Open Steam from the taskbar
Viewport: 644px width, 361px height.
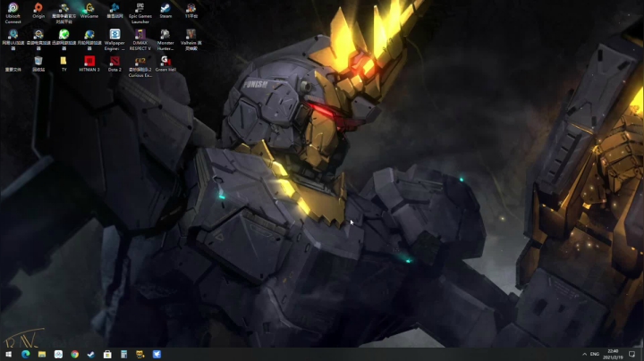pos(91,354)
